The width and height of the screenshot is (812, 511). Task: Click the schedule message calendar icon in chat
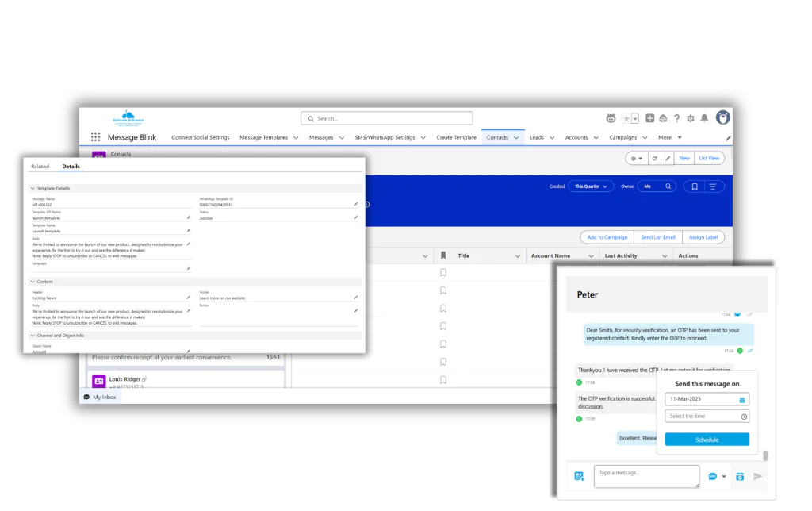click(740, 476)
